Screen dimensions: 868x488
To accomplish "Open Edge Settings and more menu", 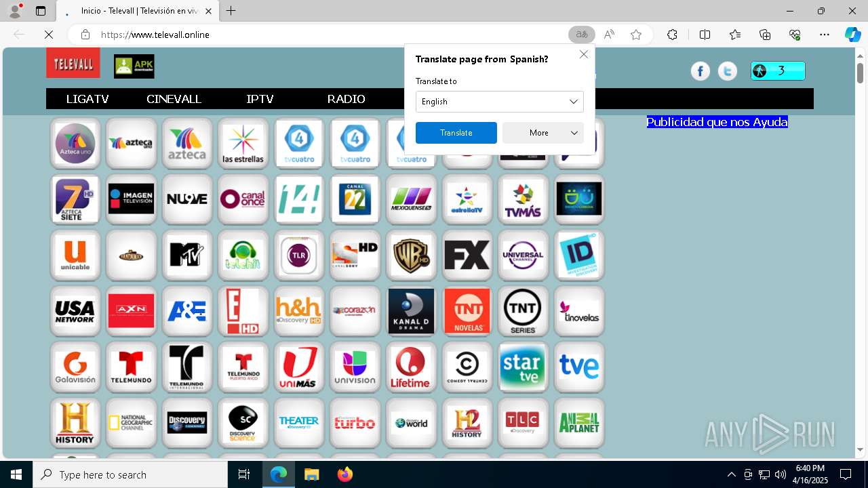I will point(825,35).
